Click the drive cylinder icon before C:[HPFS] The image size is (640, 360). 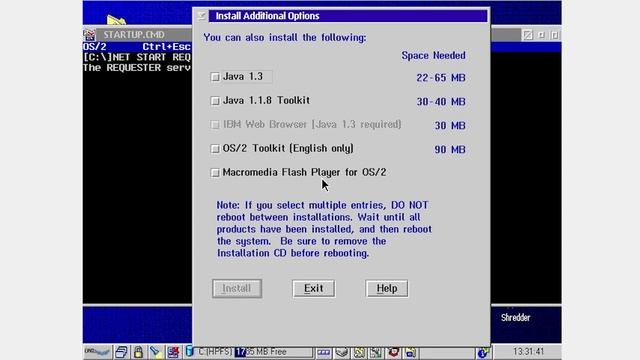(x=189, y=351)
